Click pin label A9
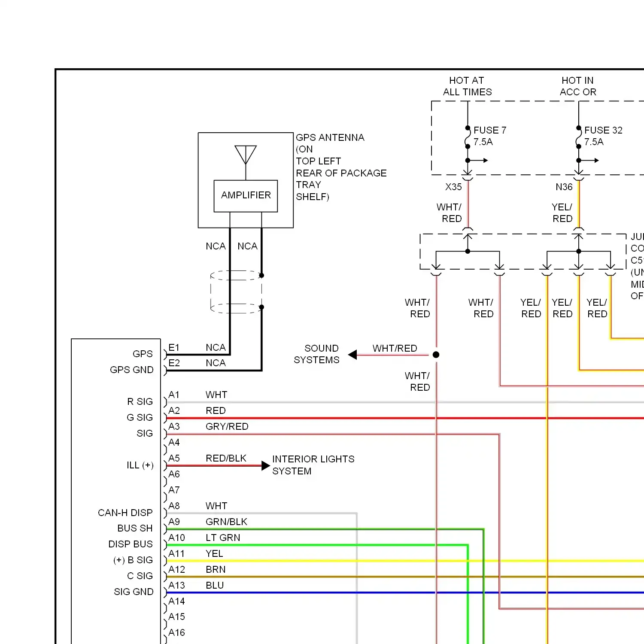The height and width of the screenshot is (644, 644). [174, 522]
